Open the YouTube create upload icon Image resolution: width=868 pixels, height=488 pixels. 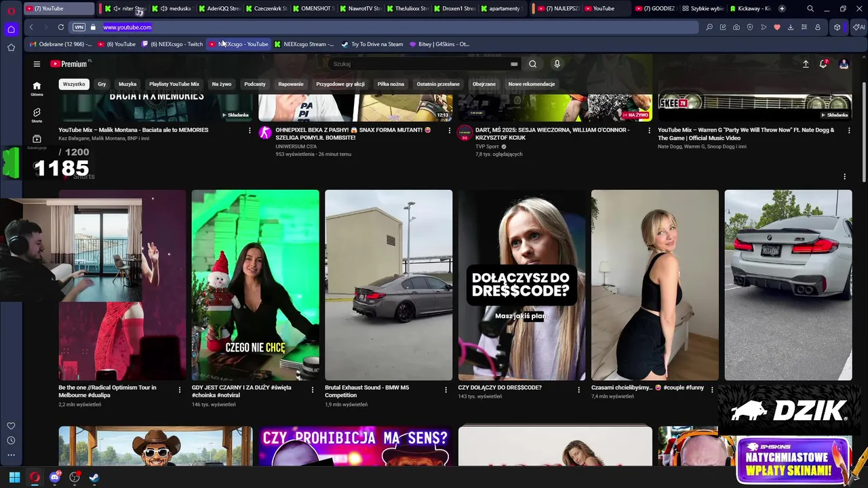(x=806, y=64)
